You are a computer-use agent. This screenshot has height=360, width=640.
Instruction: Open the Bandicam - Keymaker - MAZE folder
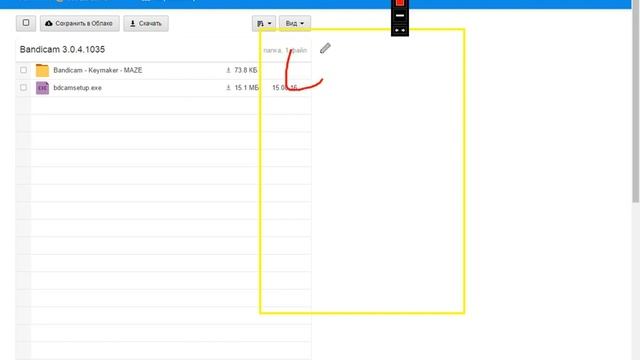point(98,70)
